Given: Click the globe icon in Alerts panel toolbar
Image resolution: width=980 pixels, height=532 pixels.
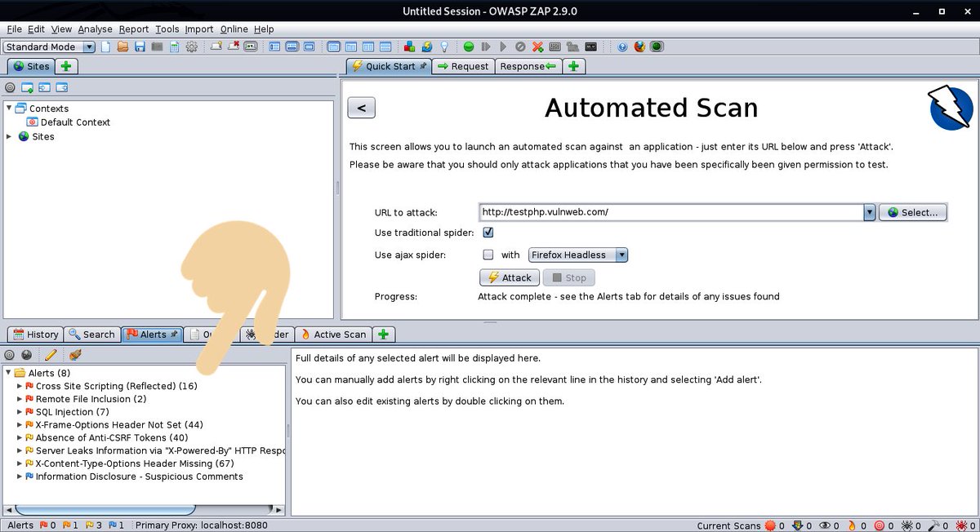Looking at the screenshot, I should pos(26,355).
